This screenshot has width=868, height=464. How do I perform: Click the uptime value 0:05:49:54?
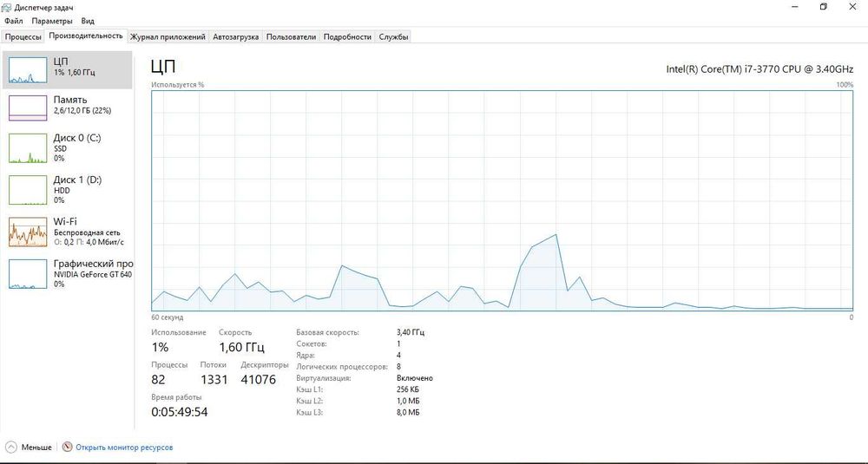pyautogui.click(x=180, y=412)
